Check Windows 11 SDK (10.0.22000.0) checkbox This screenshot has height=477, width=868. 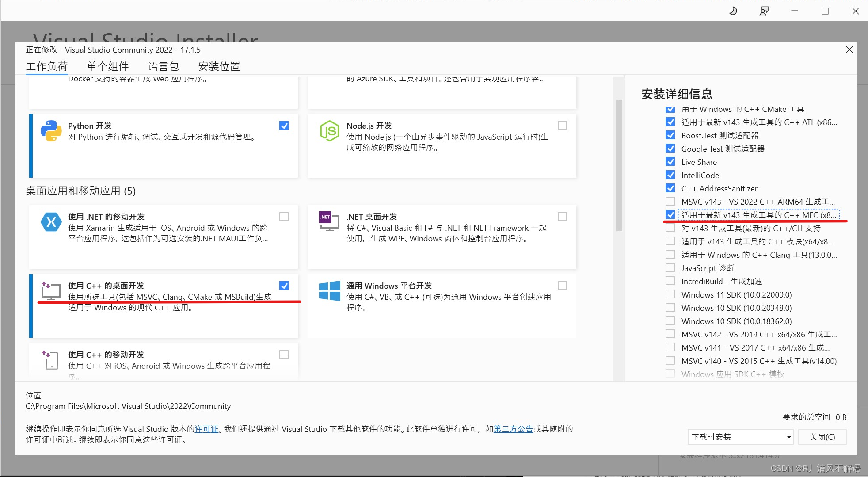tap(670, 294)
